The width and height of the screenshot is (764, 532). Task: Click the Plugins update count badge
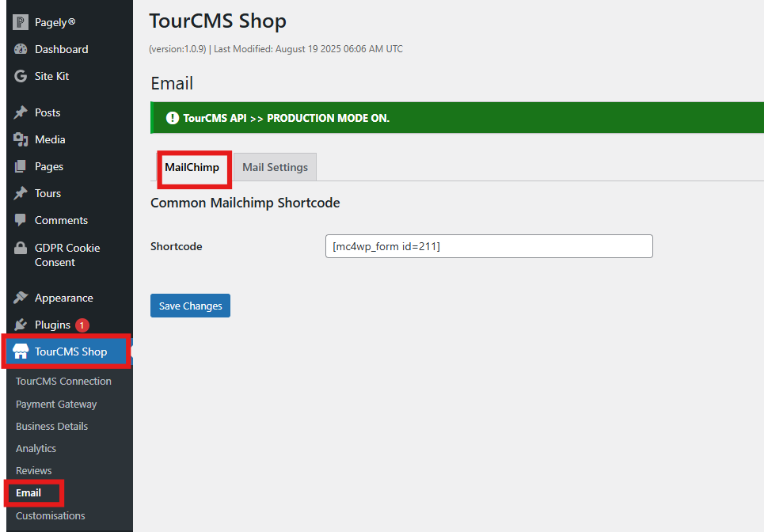coord(82,325)
